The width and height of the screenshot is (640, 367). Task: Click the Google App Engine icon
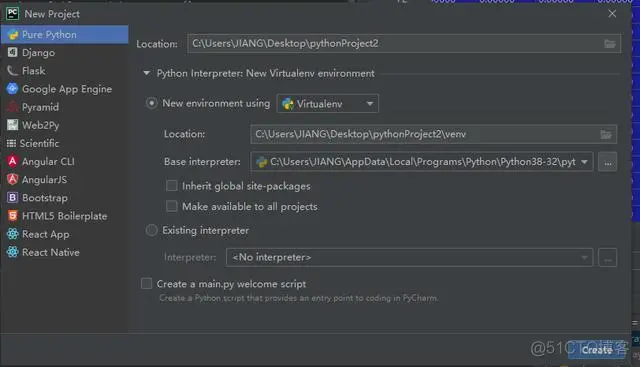coord(13,89)
